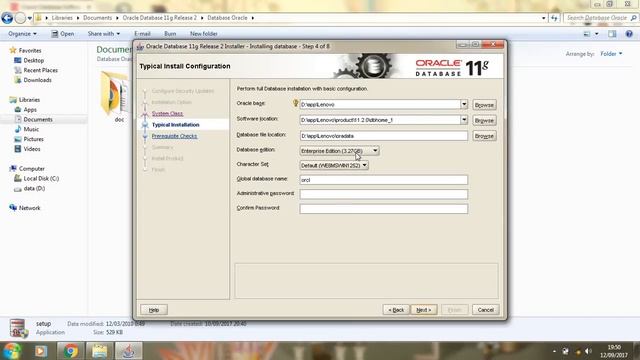Click the lightbulb hint icon beside Oracle base

pos(296,103)
